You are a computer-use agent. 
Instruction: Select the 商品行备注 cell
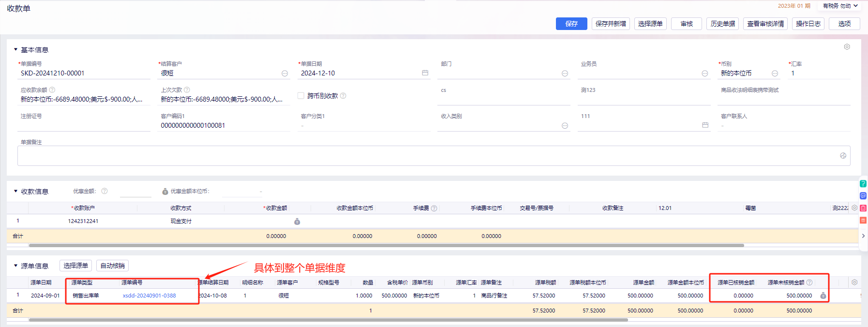click(x=494, y=296)
